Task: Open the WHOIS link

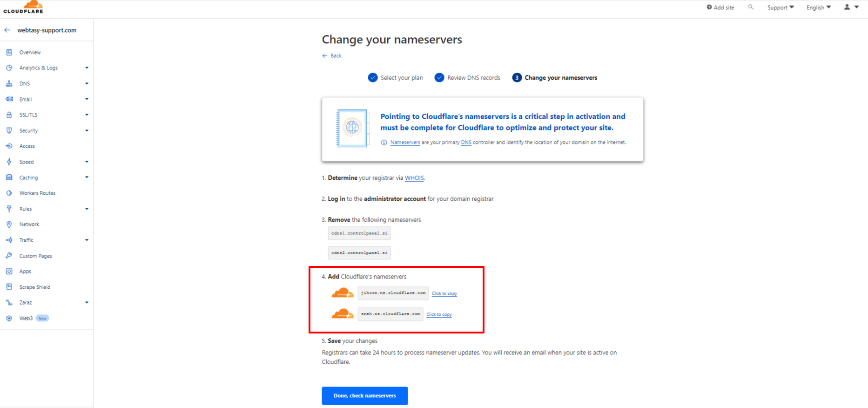Action: 414,178
